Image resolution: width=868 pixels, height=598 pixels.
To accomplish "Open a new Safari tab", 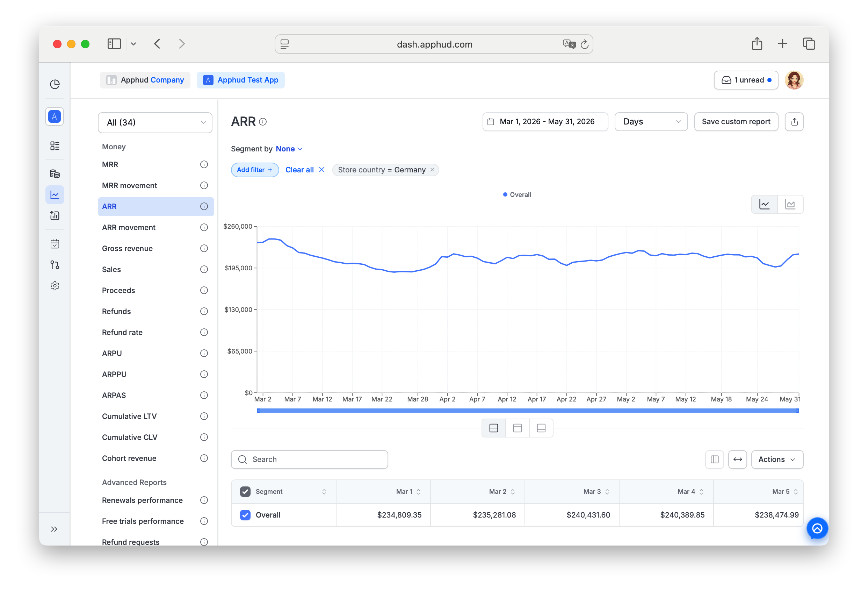I will point(782,44).
